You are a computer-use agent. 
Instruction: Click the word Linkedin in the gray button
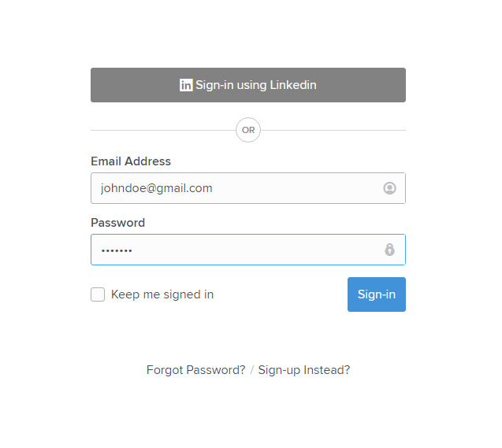tap(293, 85)
